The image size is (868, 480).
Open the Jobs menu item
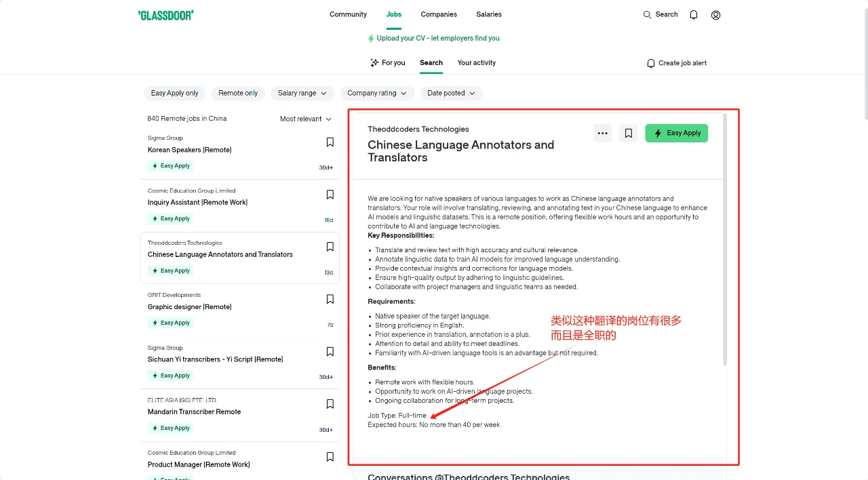394,14
